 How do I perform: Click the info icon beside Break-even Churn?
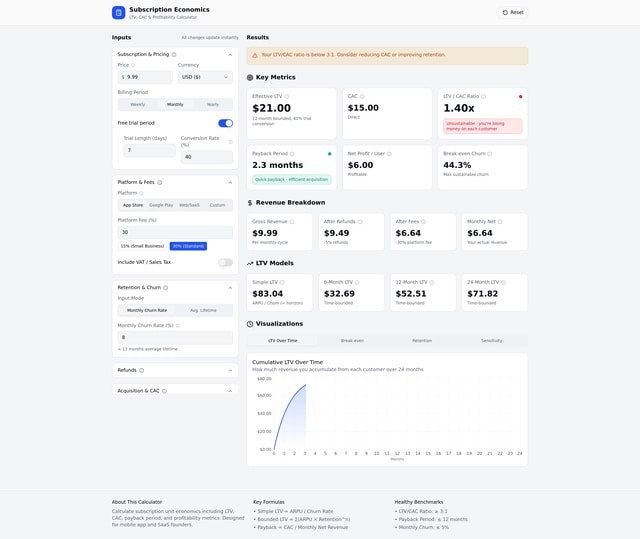pyautogui.click(x=489, y=154)
